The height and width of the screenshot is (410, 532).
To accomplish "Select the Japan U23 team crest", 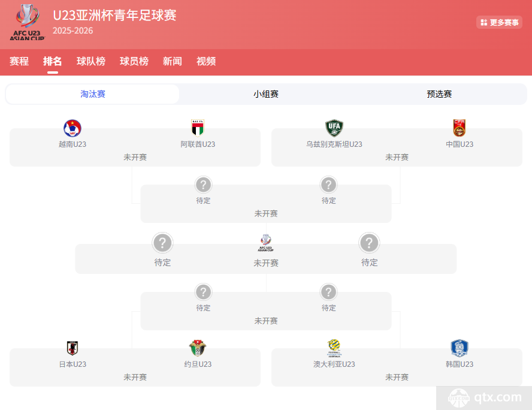I will click(x=73, y=348).
